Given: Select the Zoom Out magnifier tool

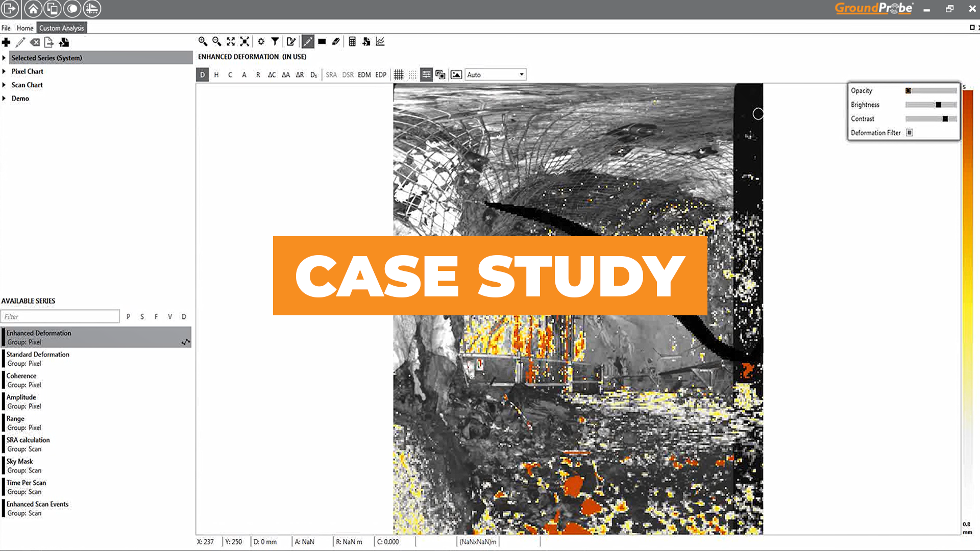Looking at the screenshot, I should (216, 41).
